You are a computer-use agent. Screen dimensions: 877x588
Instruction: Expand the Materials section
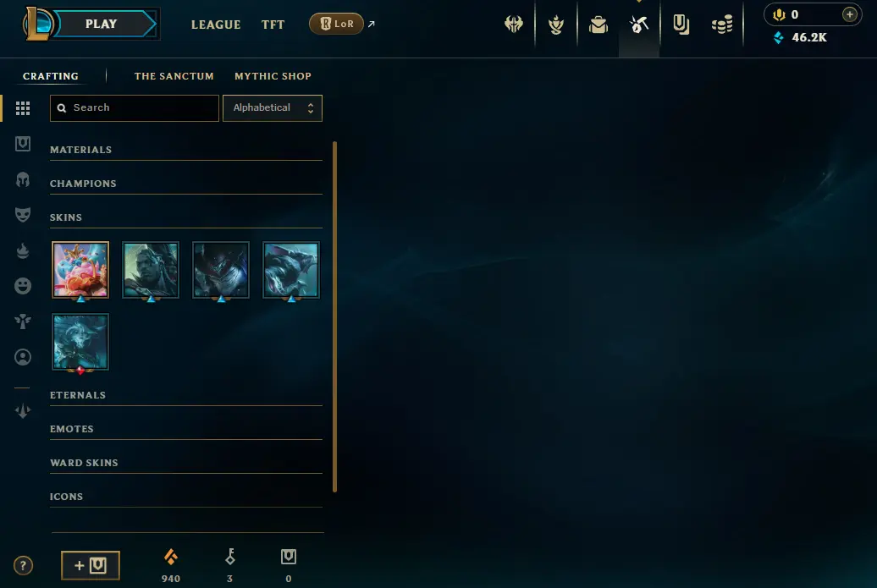click(185, 150)
